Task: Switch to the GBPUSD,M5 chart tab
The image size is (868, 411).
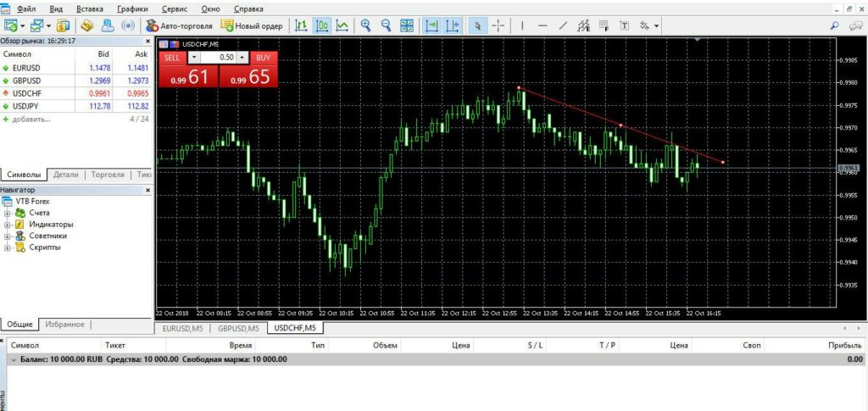Action: pos(238,328)
